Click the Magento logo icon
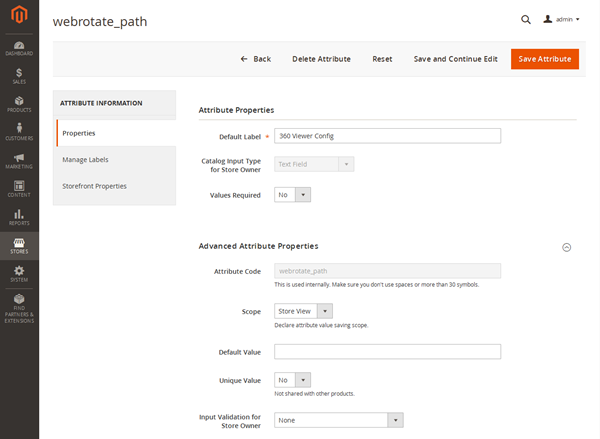Image resolution: width=600 pixels, height=439 pixels. [19, 18]
